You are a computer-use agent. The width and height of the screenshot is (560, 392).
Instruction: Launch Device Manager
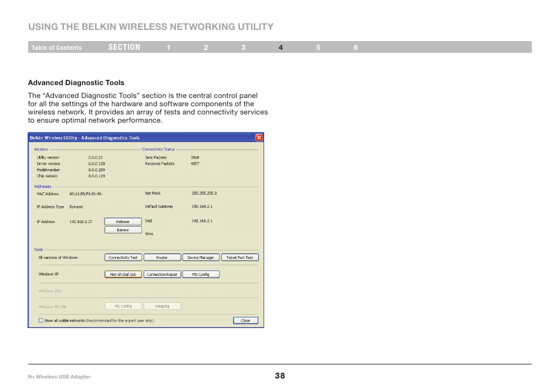pos(201,258)
